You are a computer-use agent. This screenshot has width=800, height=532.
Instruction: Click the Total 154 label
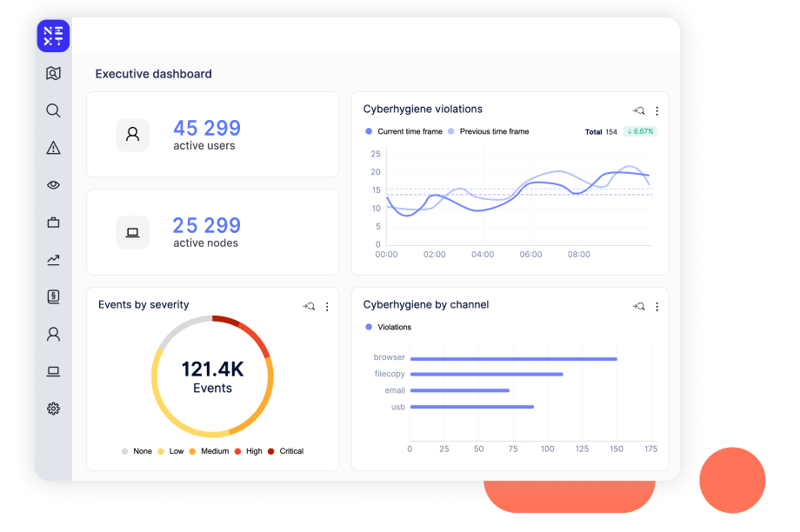601,132
